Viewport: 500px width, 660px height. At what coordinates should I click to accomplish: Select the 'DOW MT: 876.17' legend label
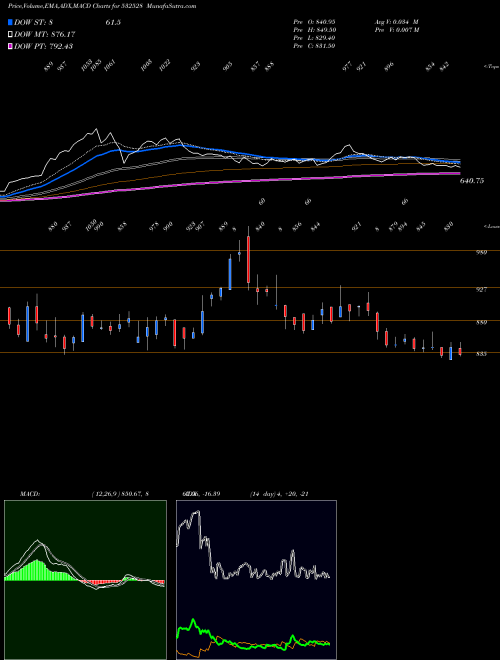pos(45,34)
